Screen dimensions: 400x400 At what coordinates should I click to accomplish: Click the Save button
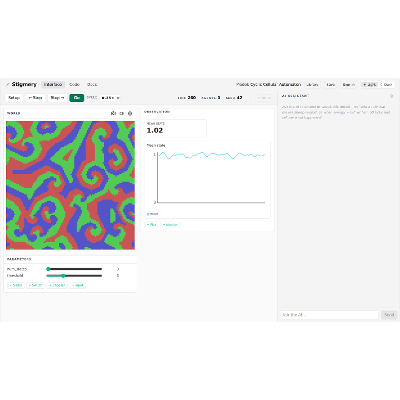(x=331, y=85)
